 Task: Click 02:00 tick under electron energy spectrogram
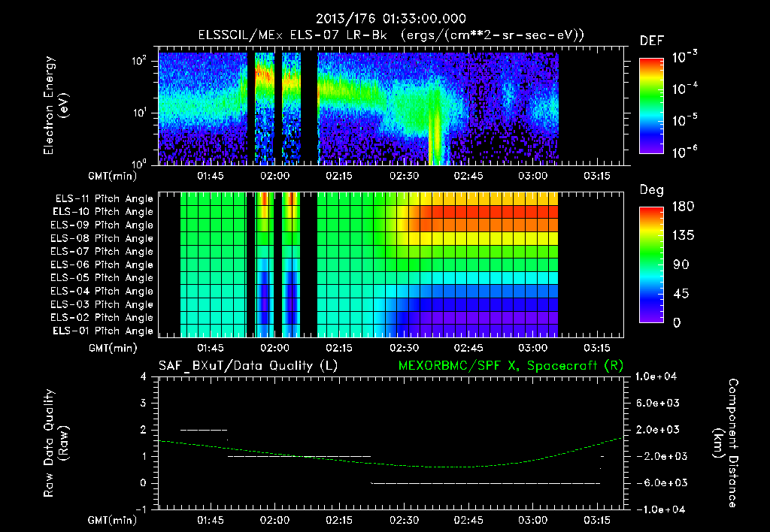pyautogui.click(x=275, y=176)
